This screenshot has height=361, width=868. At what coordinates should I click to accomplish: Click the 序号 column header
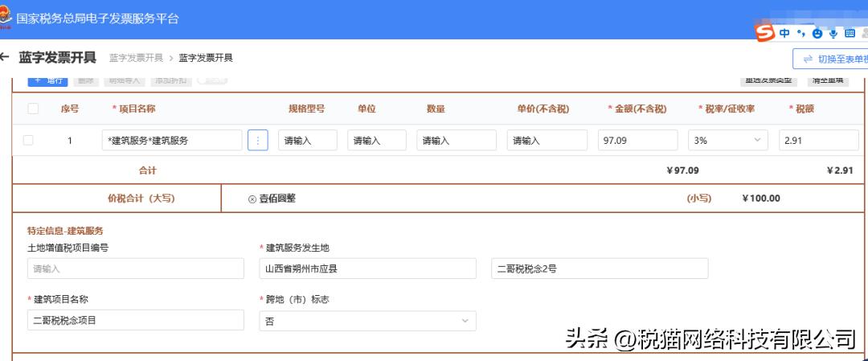coord(70,109)
